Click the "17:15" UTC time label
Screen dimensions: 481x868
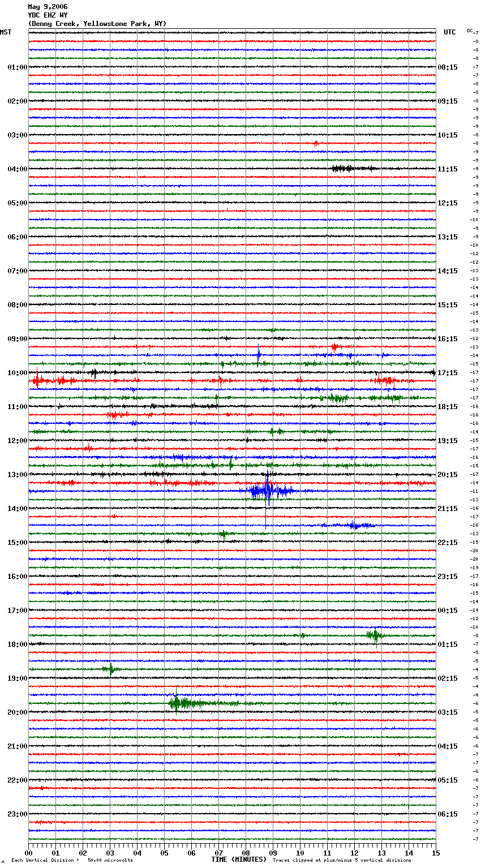click(x=448, y=373)
